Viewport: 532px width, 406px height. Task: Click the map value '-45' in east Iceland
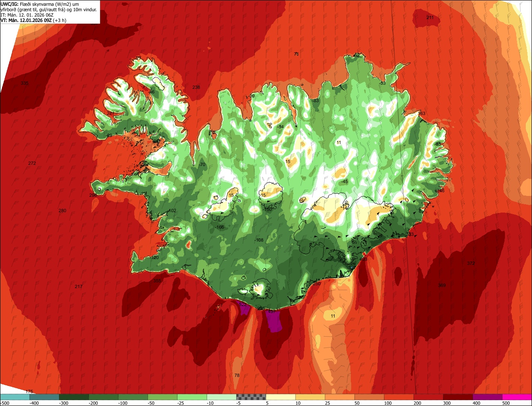point(344,182)
